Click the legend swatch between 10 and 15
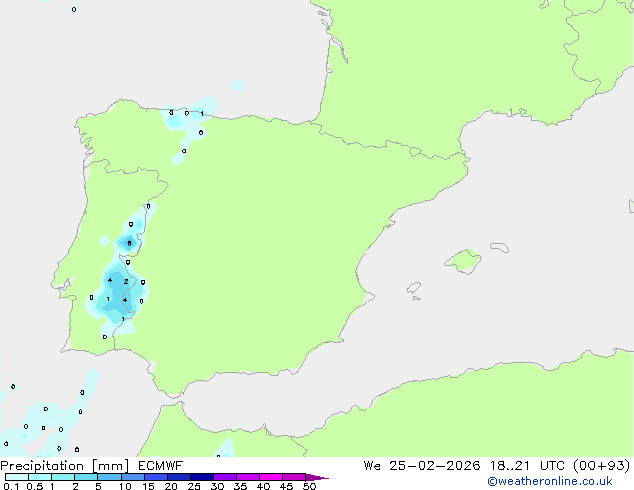This screenshot has width=634, height=490. 132,477
